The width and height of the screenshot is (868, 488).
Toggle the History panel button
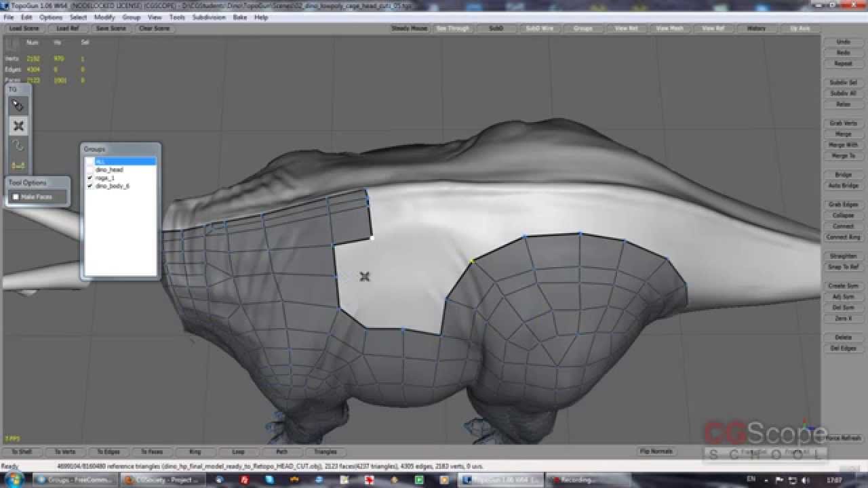757,28
